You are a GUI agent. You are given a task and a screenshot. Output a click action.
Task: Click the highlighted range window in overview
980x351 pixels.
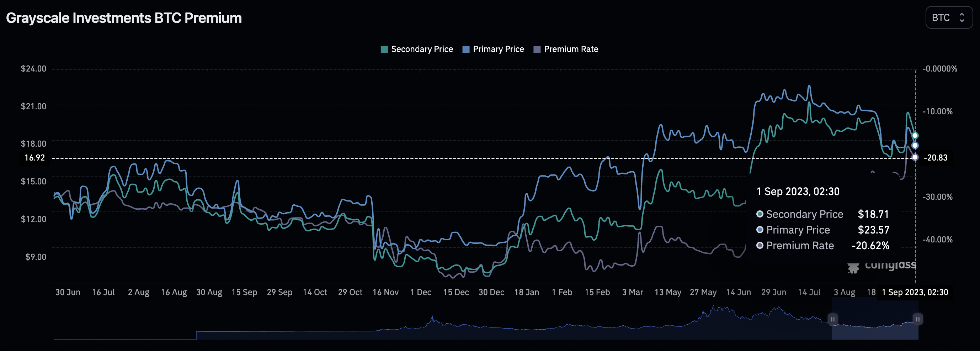(x=875, y=319)
